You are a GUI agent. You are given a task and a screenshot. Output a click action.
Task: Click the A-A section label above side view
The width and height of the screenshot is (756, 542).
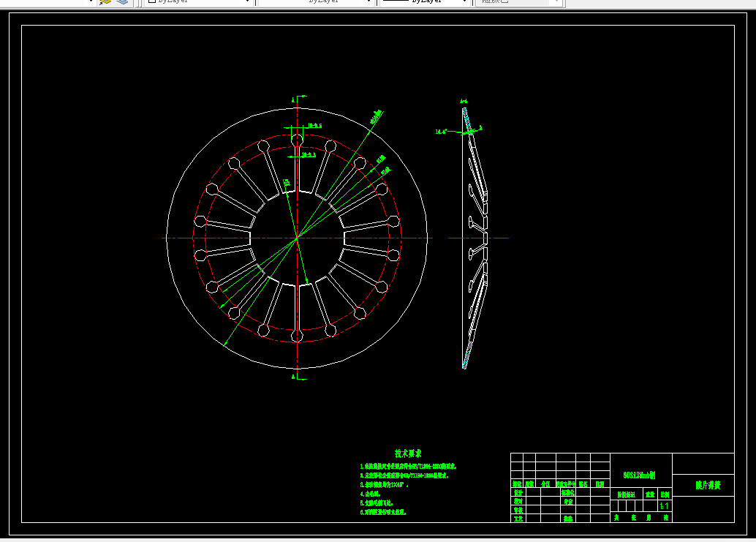pyautogui.click(x=464, y=101)
